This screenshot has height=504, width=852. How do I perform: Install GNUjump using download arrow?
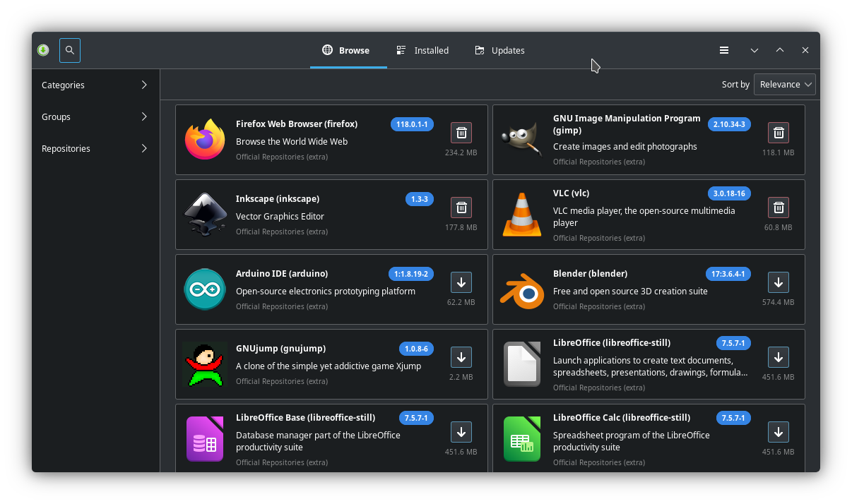461,357
